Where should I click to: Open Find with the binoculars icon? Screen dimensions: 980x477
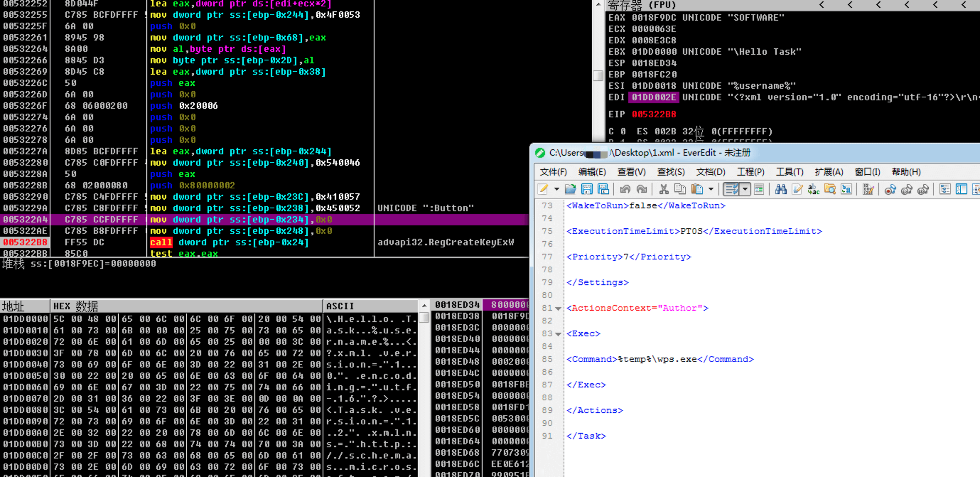click(781, 189)
